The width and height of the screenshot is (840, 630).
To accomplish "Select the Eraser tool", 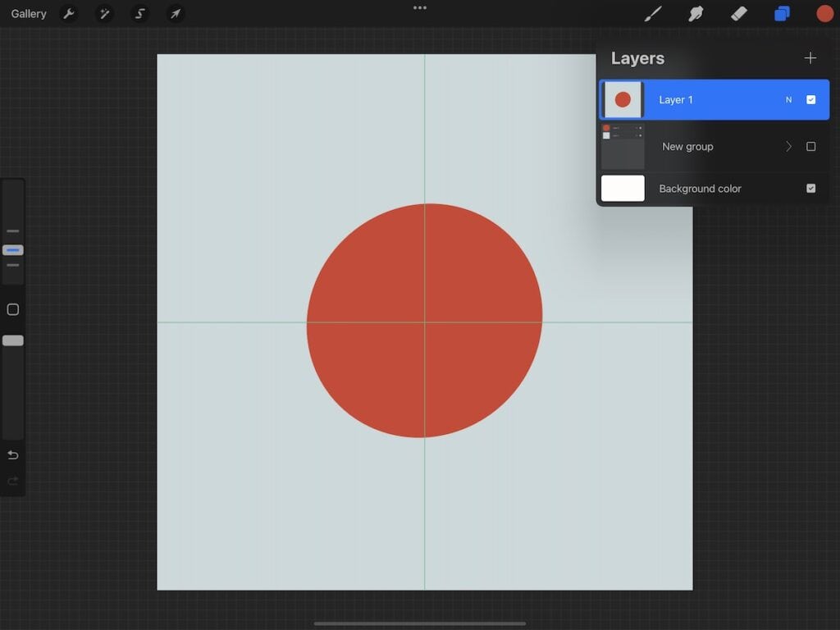I will pos(737,13).
